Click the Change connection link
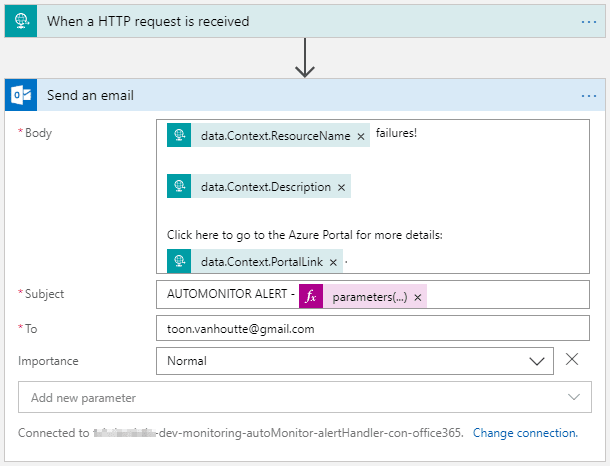Viewport: 610px width, 466px height. (x=525, y=433)
